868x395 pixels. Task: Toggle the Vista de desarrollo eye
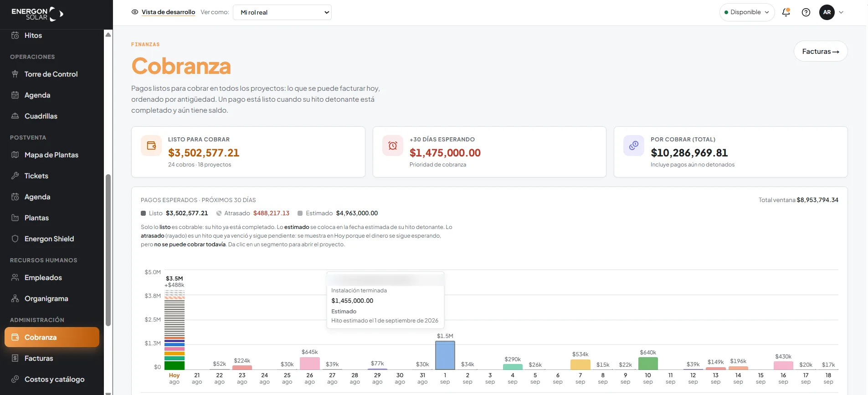coord(135,12)
